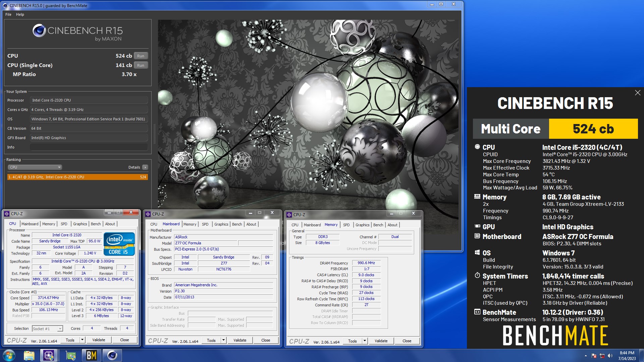Open Windows Start menu orb
Viewport: 644px width, 362px height.
pos(9,355)
